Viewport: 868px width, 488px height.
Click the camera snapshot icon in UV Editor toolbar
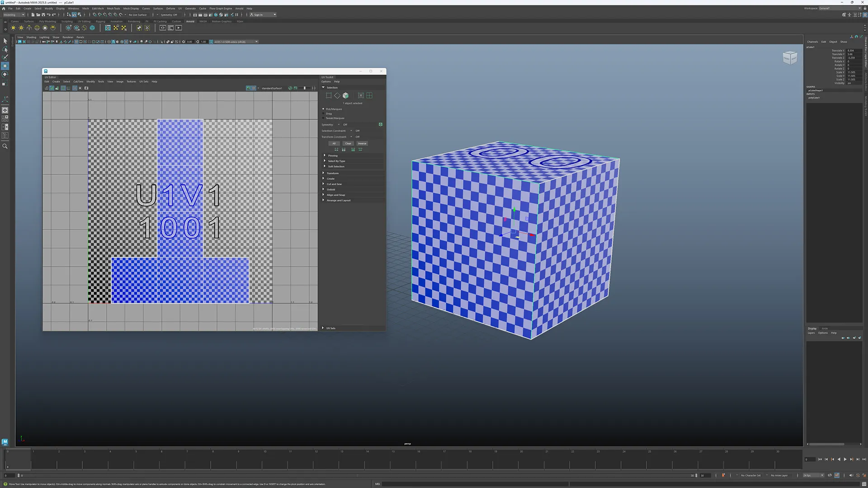pos(86,88)
